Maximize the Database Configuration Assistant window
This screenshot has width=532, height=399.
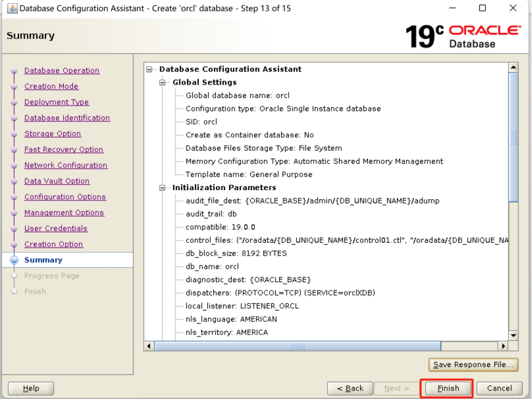(x=483, y=8)
